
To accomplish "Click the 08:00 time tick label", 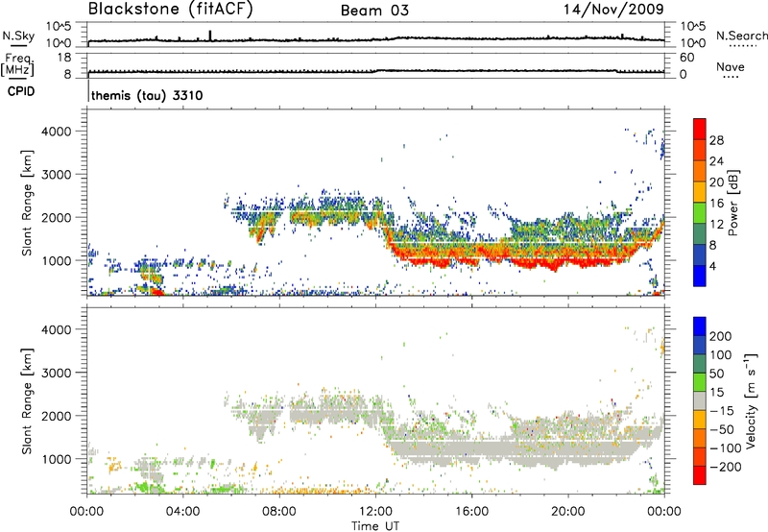I will [279, 512].
